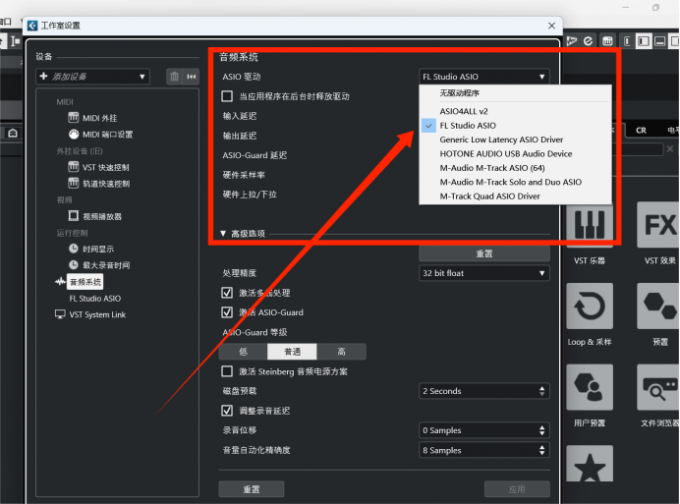Select MIDI 外挂 in device tree
This screenshot has height=504, width=680.
(99, 118)
